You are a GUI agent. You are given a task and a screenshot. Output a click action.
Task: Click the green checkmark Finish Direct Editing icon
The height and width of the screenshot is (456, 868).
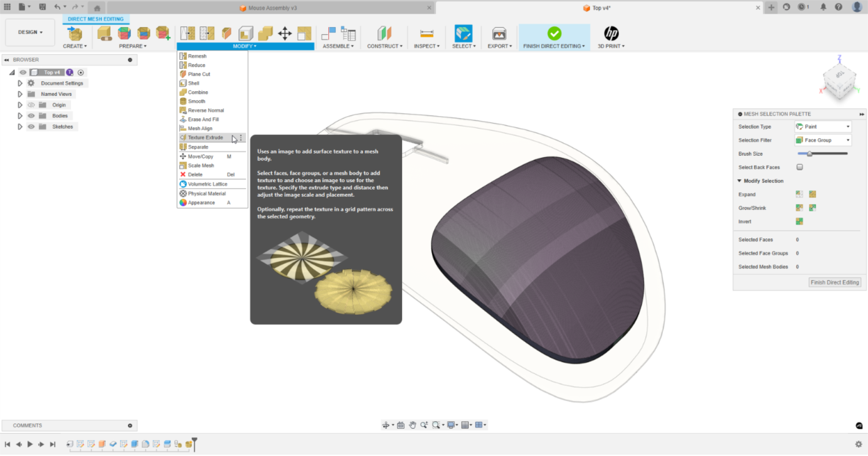554,33
